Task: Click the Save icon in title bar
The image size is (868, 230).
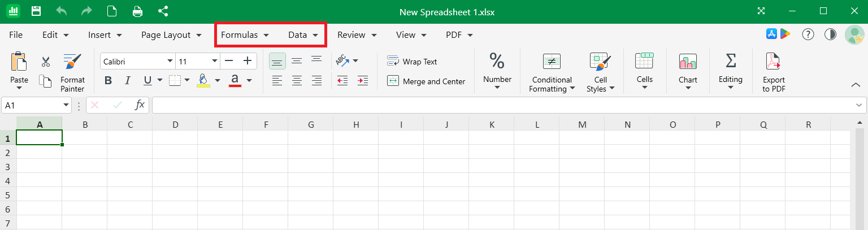Action: (x=36, y=11)
